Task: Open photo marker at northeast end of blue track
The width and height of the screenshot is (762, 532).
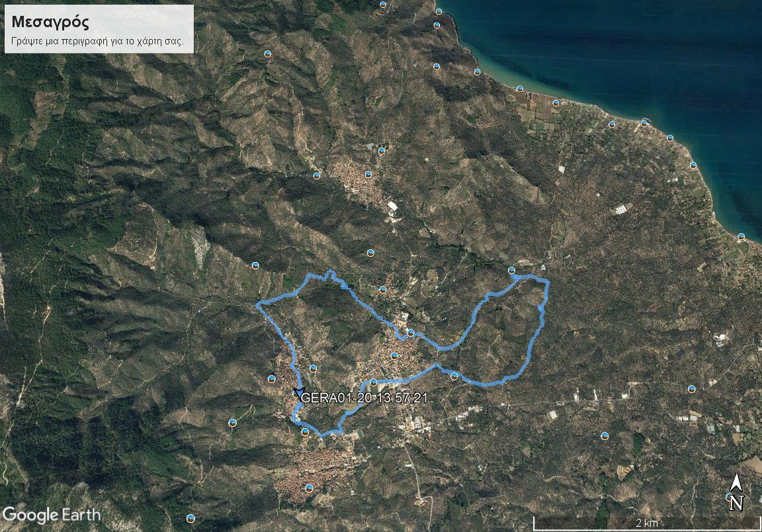Action: pyautogui.click(x=511, y=271)
